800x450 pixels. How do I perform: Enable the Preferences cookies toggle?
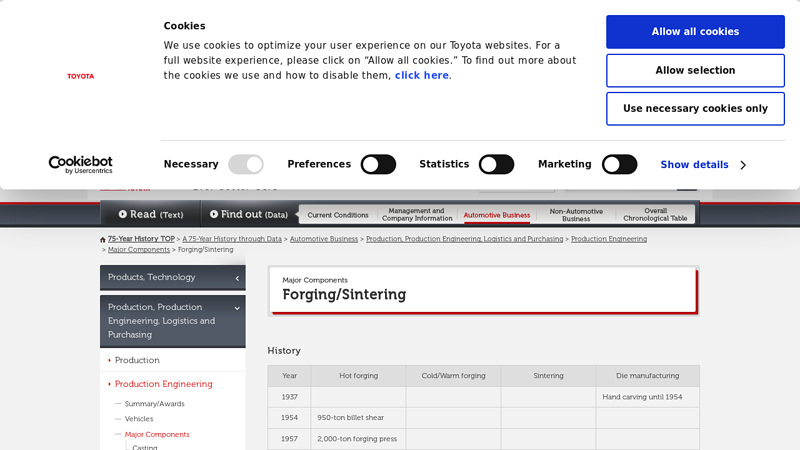(378, 165)
